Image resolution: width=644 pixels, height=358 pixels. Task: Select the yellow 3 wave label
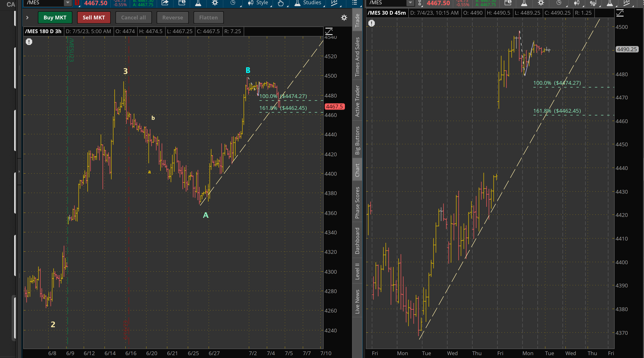[x=125, y=71]
